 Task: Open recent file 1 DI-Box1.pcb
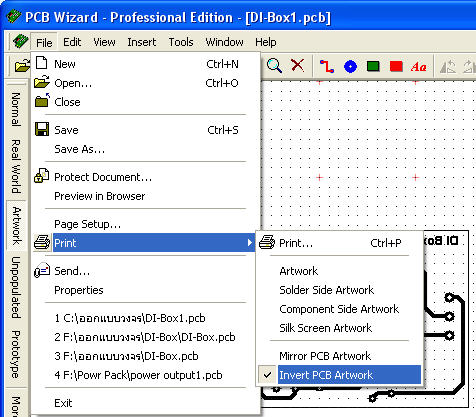coord(146,318)
